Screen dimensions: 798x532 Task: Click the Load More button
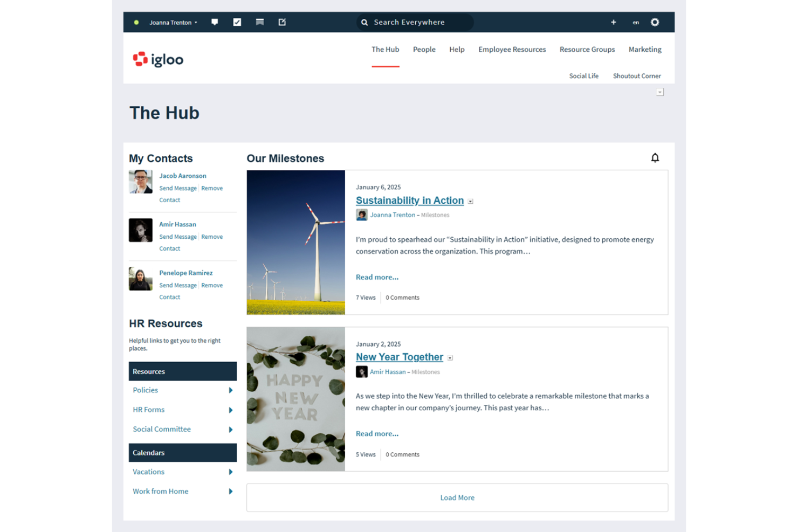pyautogui.click(x=457, y=498)
